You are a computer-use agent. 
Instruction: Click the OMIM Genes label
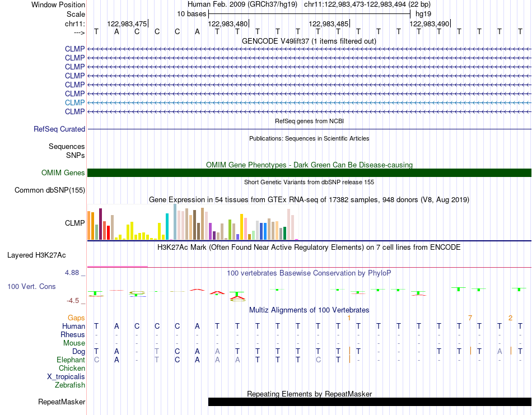click(x=63, y=172)
